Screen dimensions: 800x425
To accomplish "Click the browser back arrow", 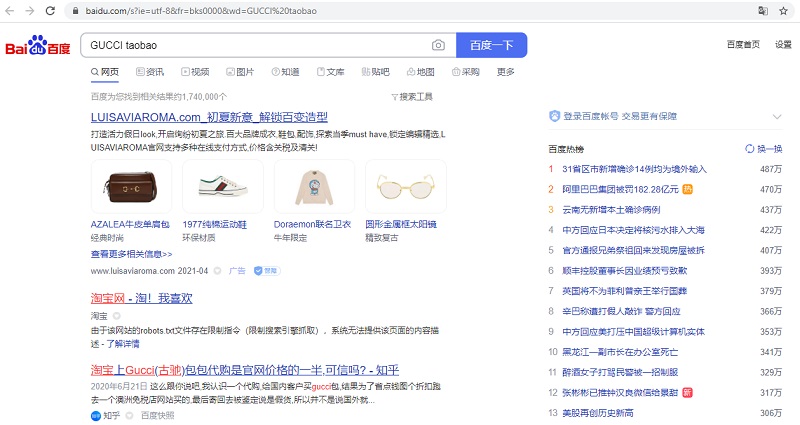I will pyautogui.click(x=10, y=10).
